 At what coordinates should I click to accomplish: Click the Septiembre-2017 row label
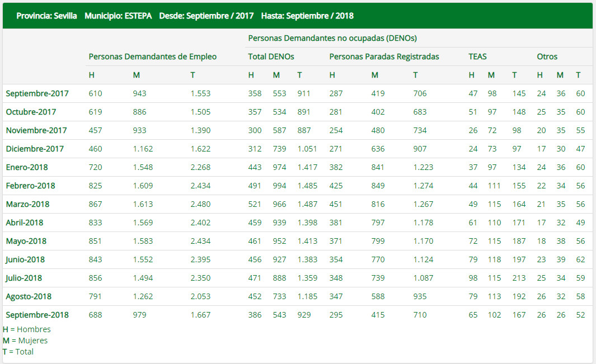click(37, 93)
